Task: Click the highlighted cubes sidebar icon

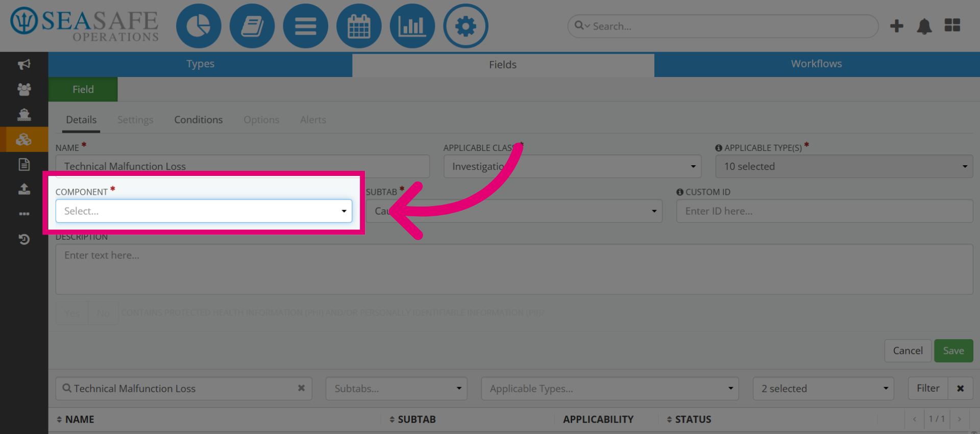Action: (24, 139)
